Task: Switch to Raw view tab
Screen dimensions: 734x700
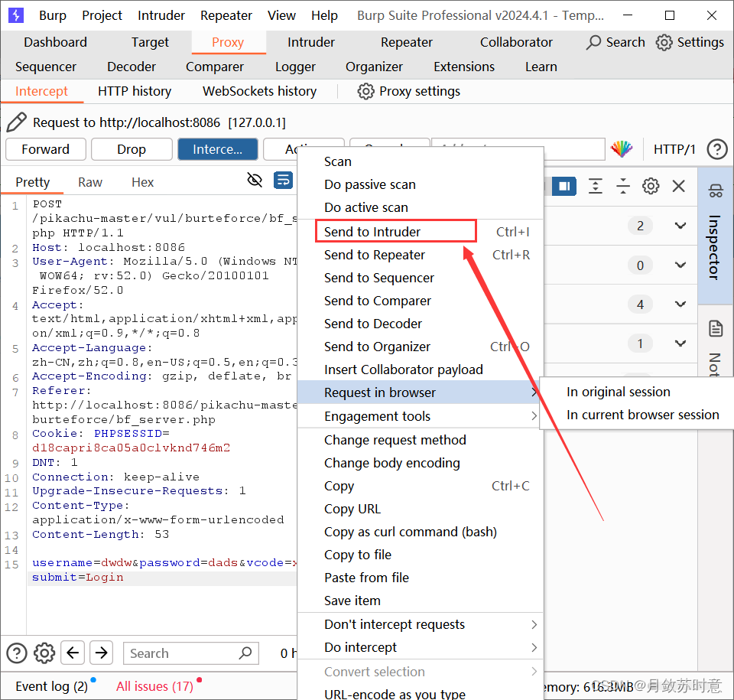Action: [90, 182]
